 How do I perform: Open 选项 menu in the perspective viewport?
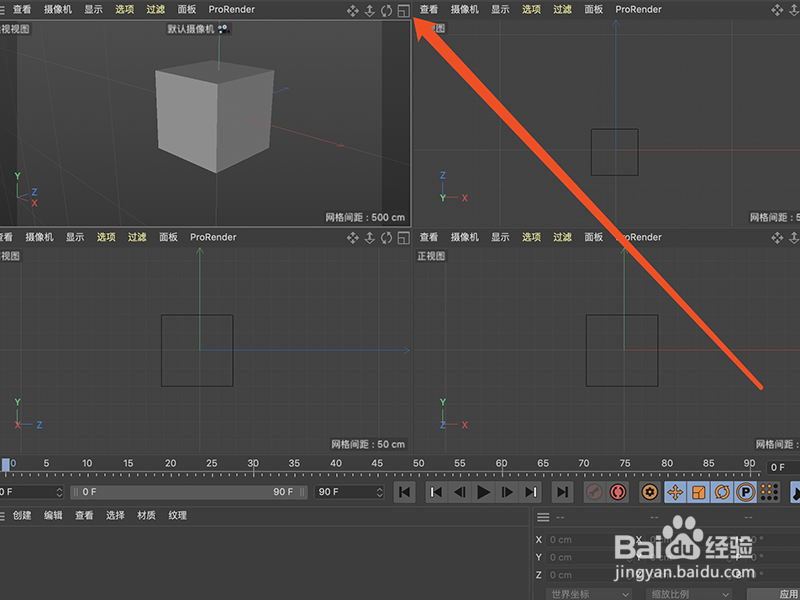point(124,10)
